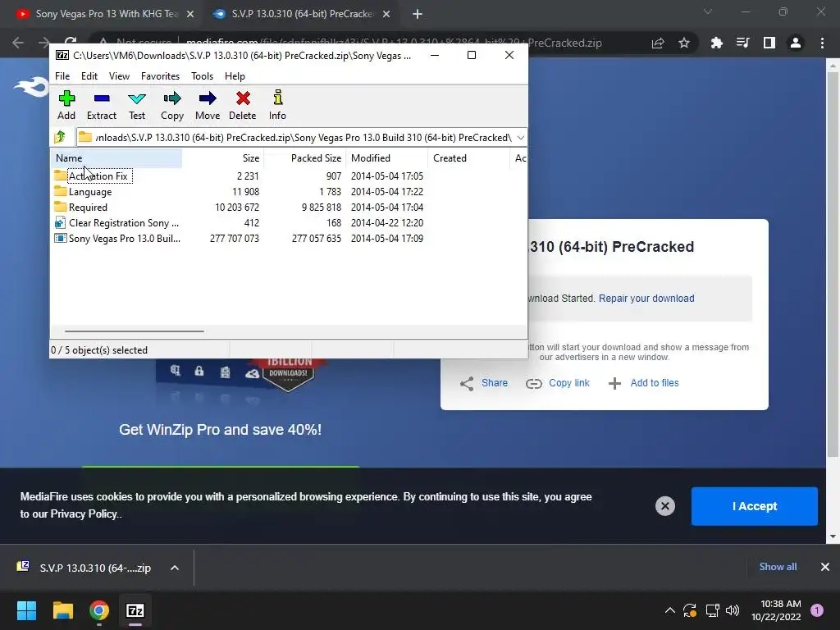The image size is (840, 630).
Task: Open the Favorites menu
Action: (x=160, y=76)
